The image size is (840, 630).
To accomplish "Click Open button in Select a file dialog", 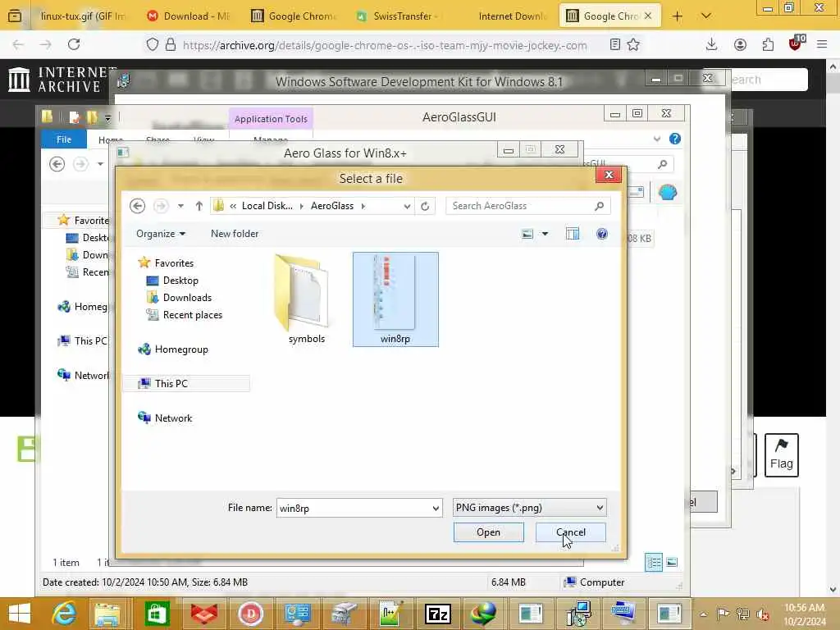I will (x=488, y=532).
